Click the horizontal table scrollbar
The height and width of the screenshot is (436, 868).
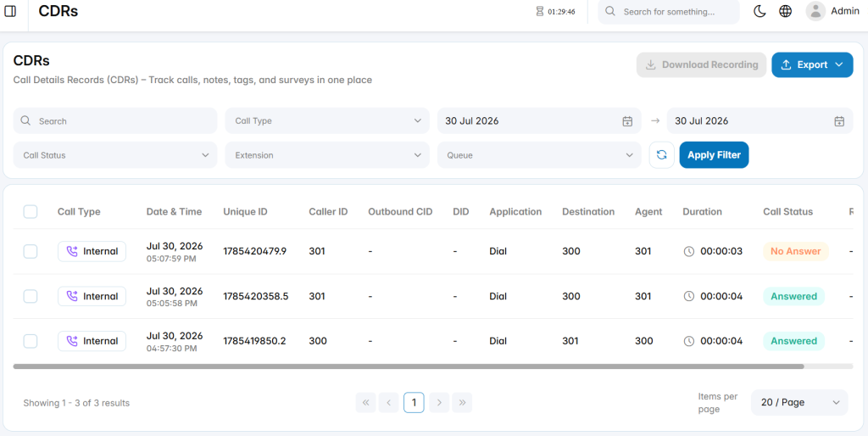point(409,366)
